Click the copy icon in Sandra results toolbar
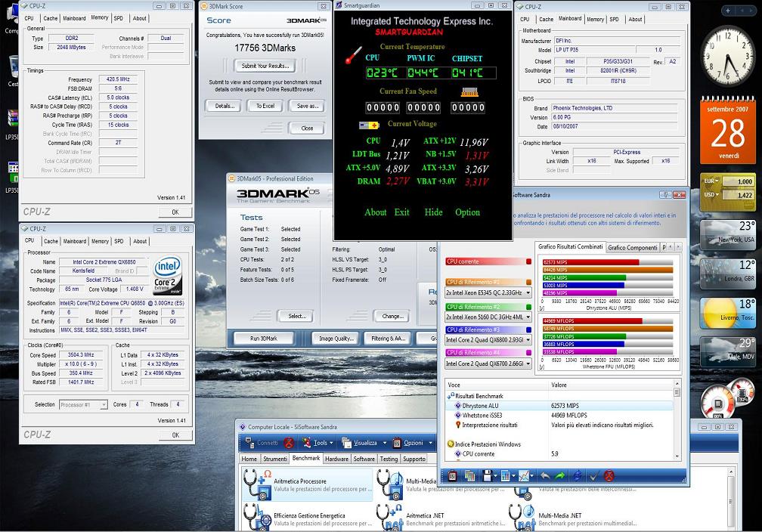Screen dimensions: 762x532 click(x=469, y=475)
